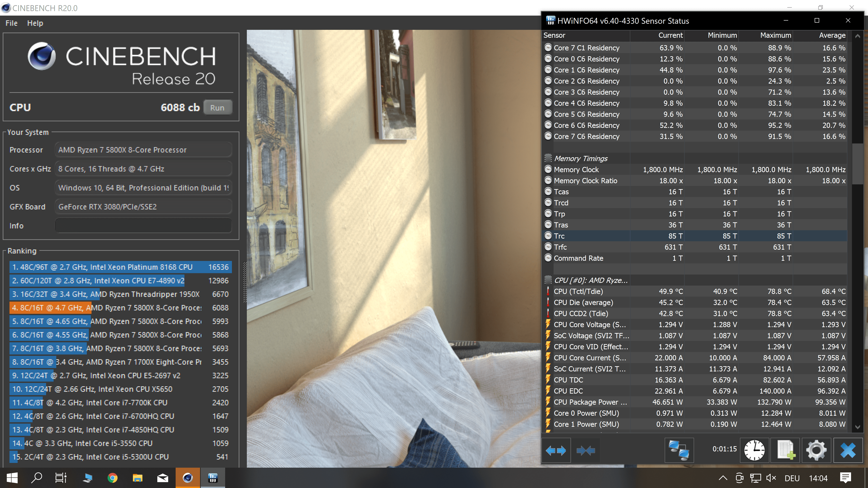The width and height of the screenshot is (868, 488).
Task: Click the clock reset timer icon
Action: (x=754, y=450)
